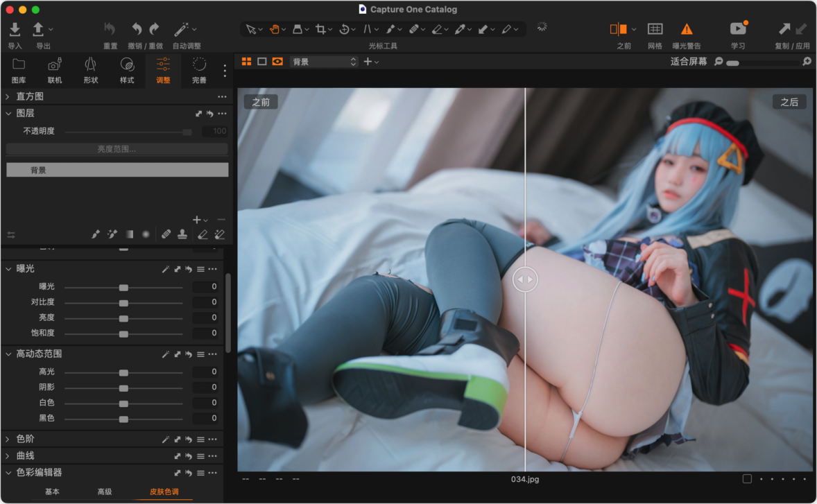Screen dimensions: 817x504
Task: Open the 图库 library tab
Action: (19, 70)
